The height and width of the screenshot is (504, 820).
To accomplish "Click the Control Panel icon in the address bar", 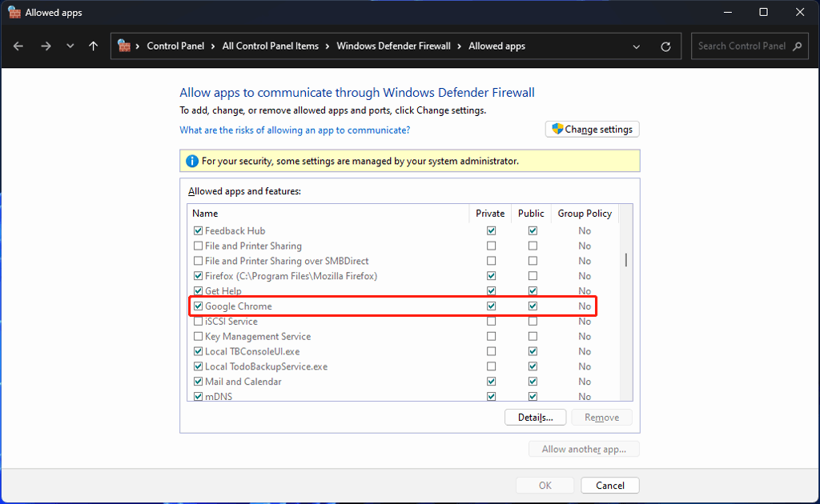I will click(125, 46).
